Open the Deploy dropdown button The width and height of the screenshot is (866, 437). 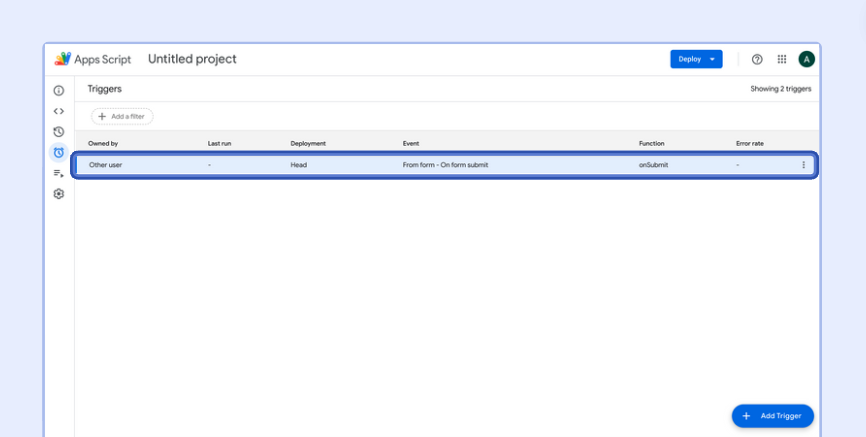point(696,59)
